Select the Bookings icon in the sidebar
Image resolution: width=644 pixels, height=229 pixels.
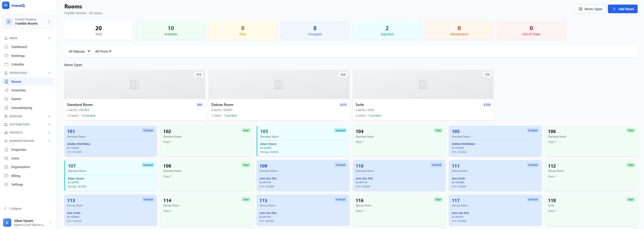[x=6, y=55]
